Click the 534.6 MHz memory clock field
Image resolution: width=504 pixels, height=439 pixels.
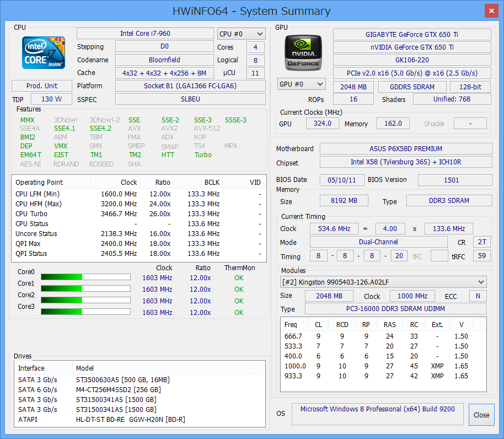[334, 228]
